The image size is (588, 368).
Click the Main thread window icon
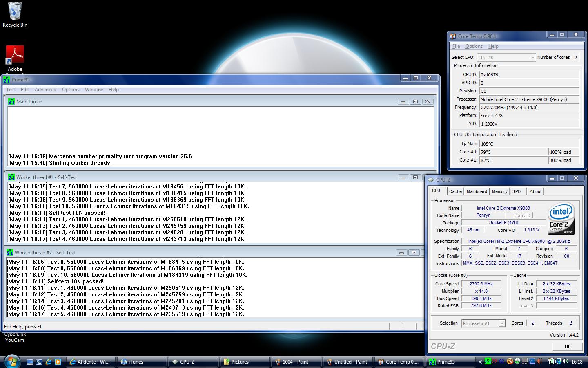tap(11, 101)
